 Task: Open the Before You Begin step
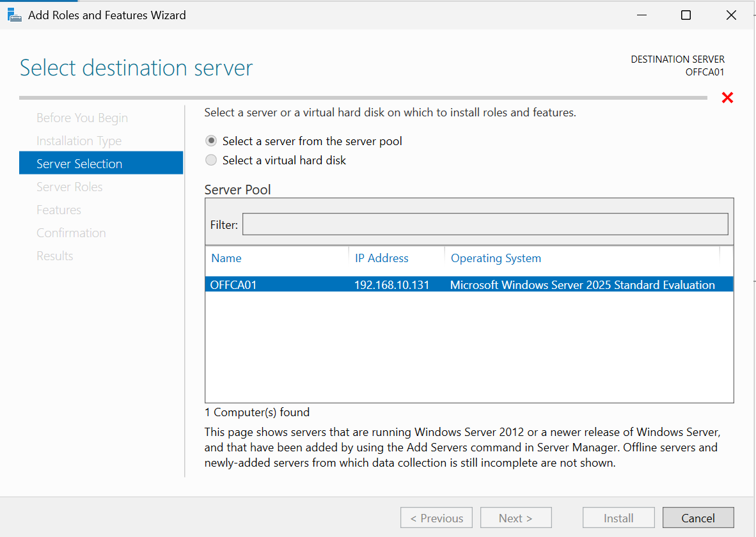tap(82, 118)
